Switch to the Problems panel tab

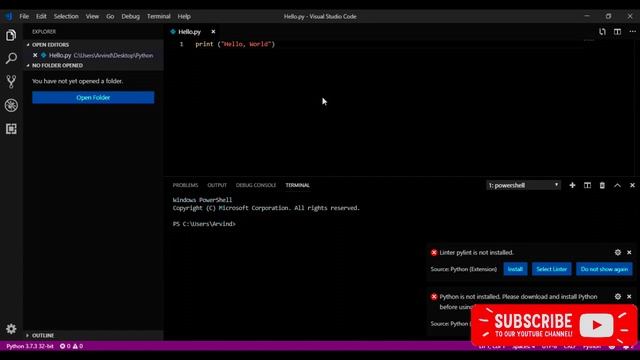click(185, 185)
